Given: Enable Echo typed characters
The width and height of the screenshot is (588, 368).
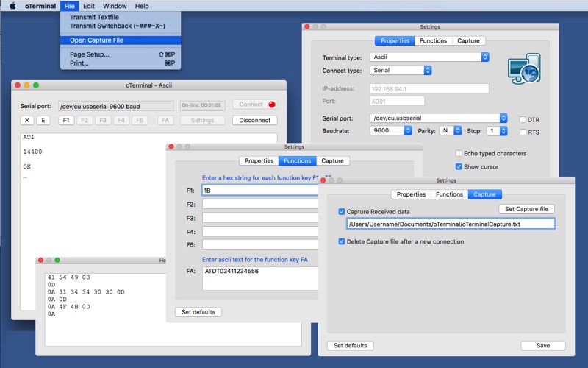Looking at the screenshot, I should [x=459, y=153].
